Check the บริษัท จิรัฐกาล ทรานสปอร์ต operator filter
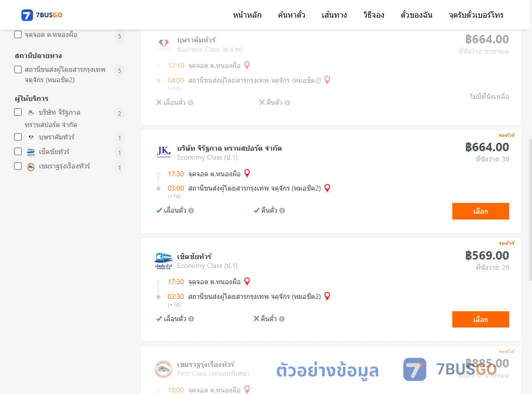Viewport: 532px width, 394px height. coord(18,112)
